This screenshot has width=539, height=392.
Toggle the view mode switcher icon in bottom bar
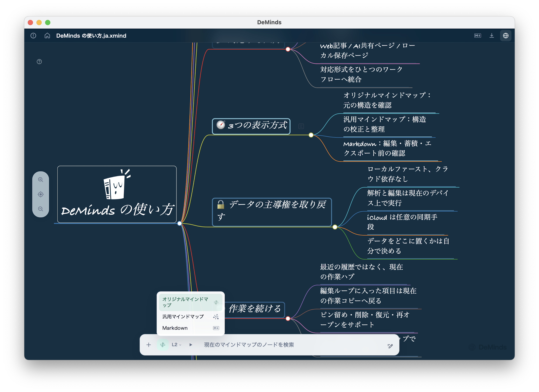click(x=163, y=345)
